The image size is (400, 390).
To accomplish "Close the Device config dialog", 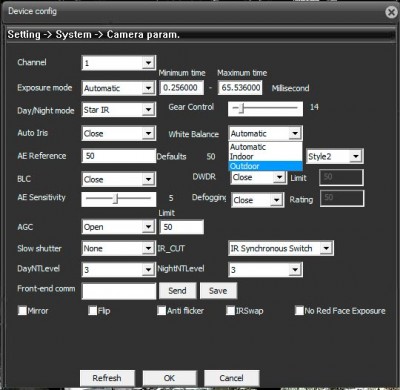I will point(391,12).
